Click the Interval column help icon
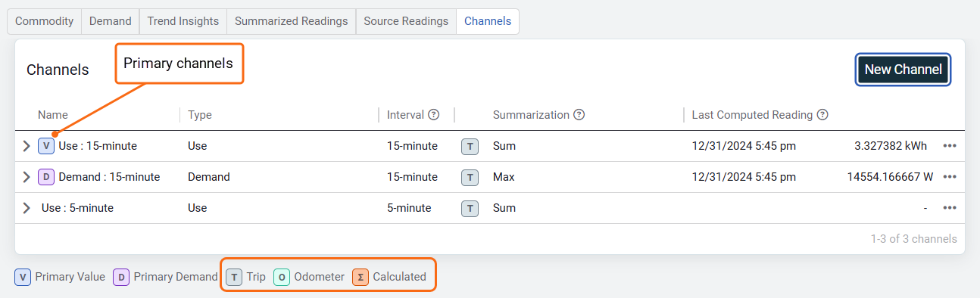Image resolution: width=980 pixels, height=298 pixels. pyautogui.click(x=433, y=115)
